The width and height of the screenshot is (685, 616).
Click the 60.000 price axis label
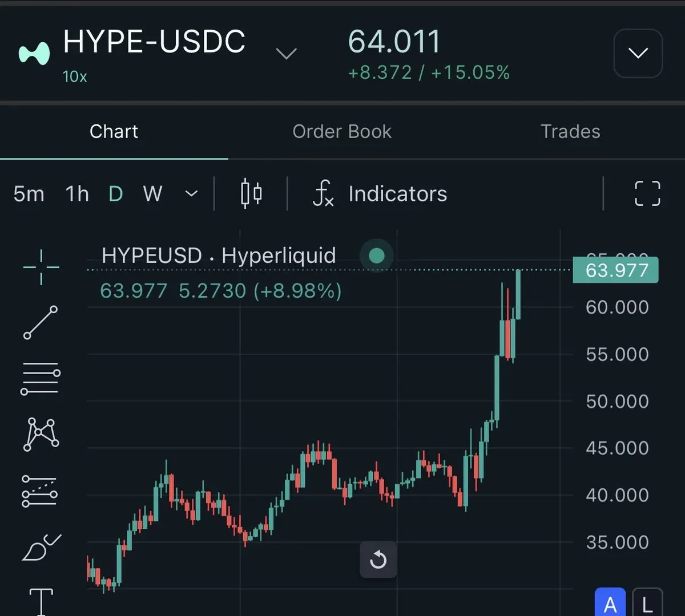617,307
